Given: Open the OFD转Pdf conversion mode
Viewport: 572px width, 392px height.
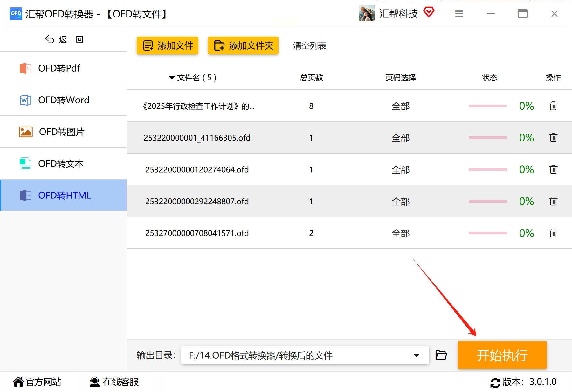Looking at the screenshot, I should (x=59, y=68).
